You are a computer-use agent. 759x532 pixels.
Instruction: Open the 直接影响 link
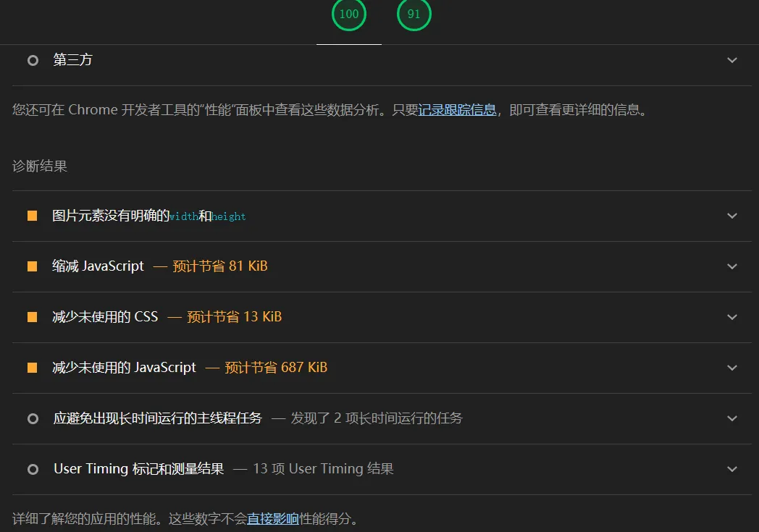[x=273, y=519]
